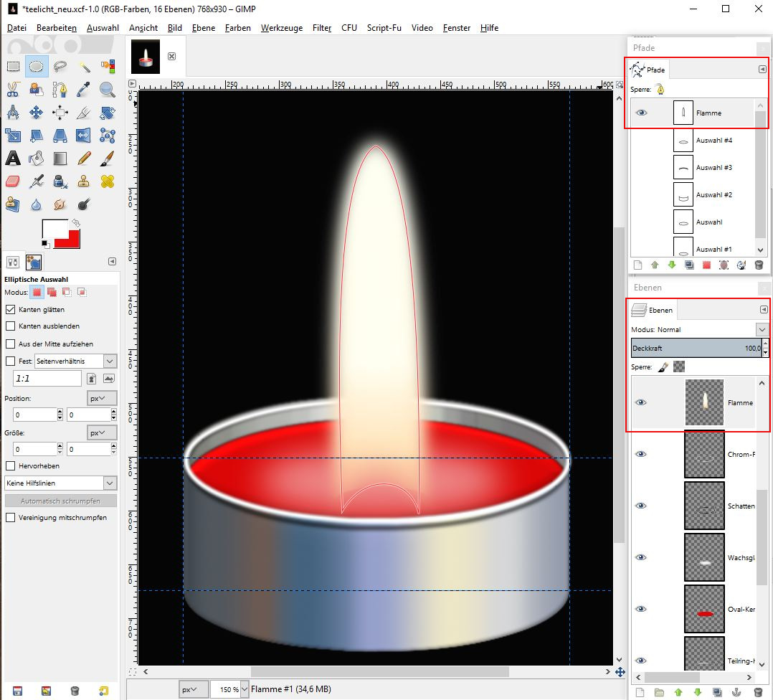This screenshot has height=700, width=773.
Task: Activate the Paintbrush tool
Action: pyautogui.click(x=108, y=159)
